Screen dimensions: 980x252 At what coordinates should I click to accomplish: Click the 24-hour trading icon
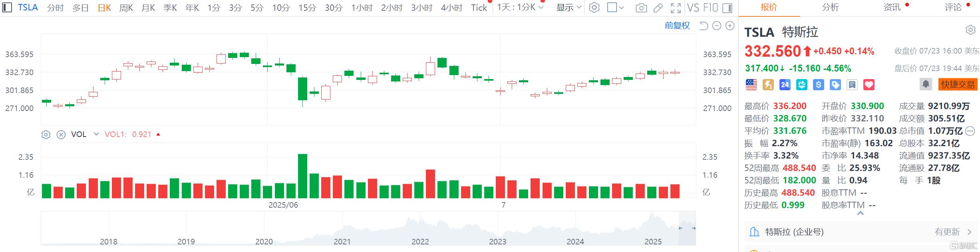tap(785, 85)
